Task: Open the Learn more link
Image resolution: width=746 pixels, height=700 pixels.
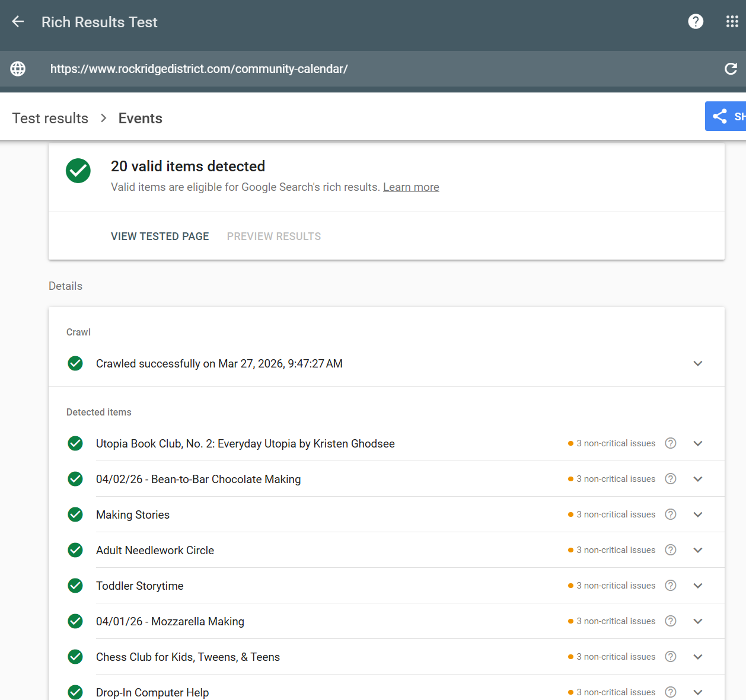Action: 411,187
